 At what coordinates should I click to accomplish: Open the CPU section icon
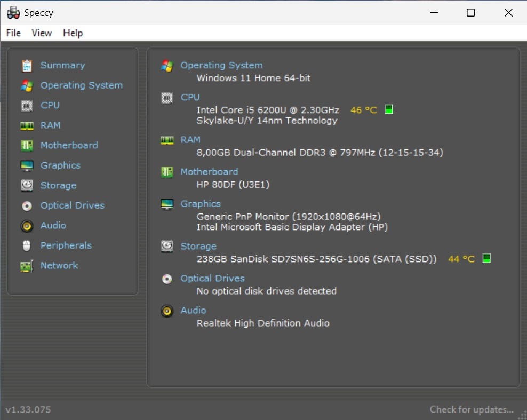pyautogui.click(x=26, y=105)
